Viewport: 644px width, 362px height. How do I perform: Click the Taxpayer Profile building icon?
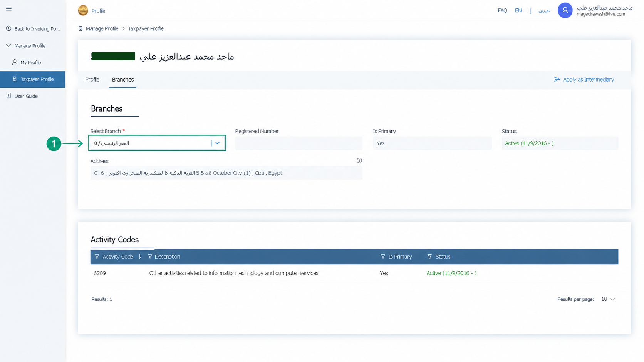coord(15,79)
